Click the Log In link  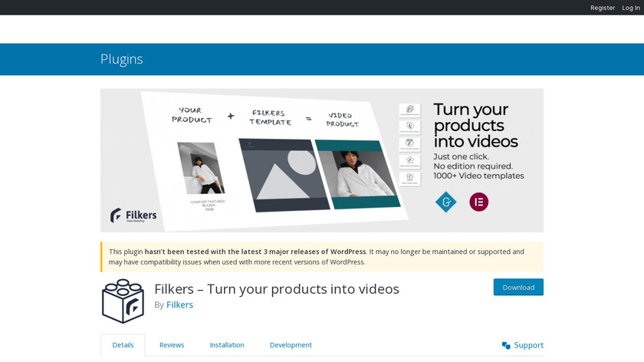[631, 8]
